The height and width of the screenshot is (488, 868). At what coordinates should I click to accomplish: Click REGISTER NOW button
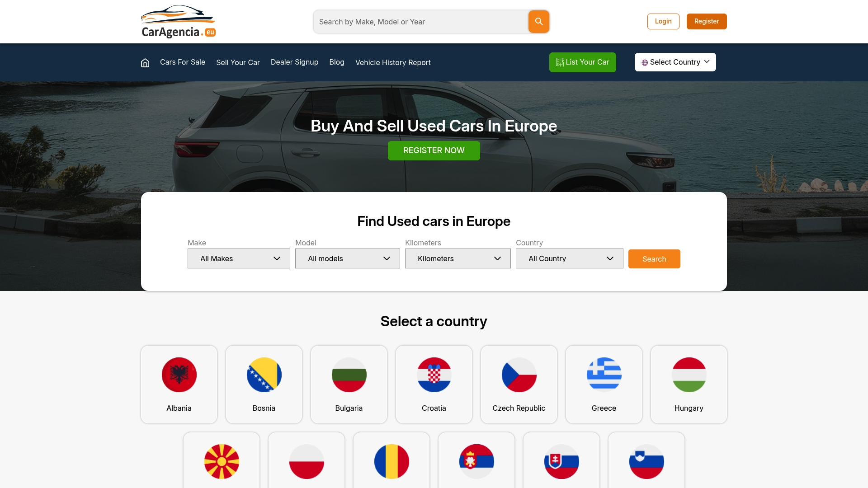click(x=434, y=150)
